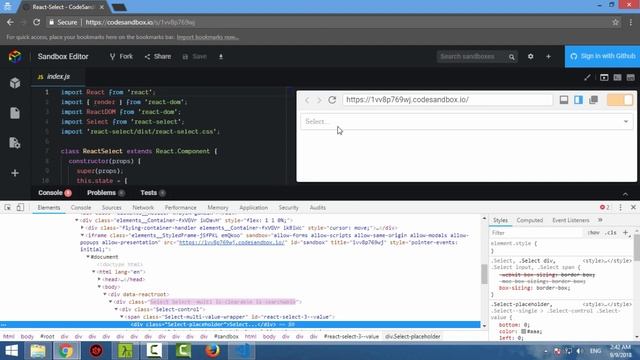This screenshot has width=640, height=360.
Task: Switch to DevTools Application tab
Action: pyautogui.click(x=253, y=208)
